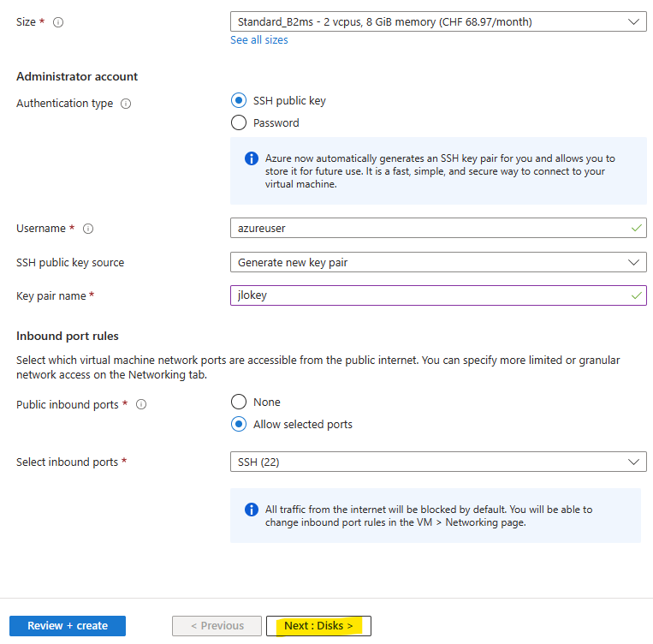653x644 pixels.
Task: Click the Username input field
Action: coord(438,228)
